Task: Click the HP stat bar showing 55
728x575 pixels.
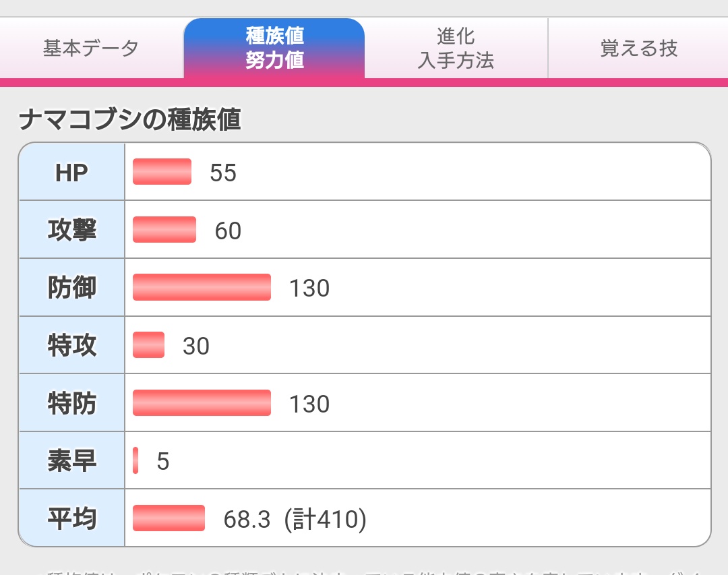Action: 162,172
